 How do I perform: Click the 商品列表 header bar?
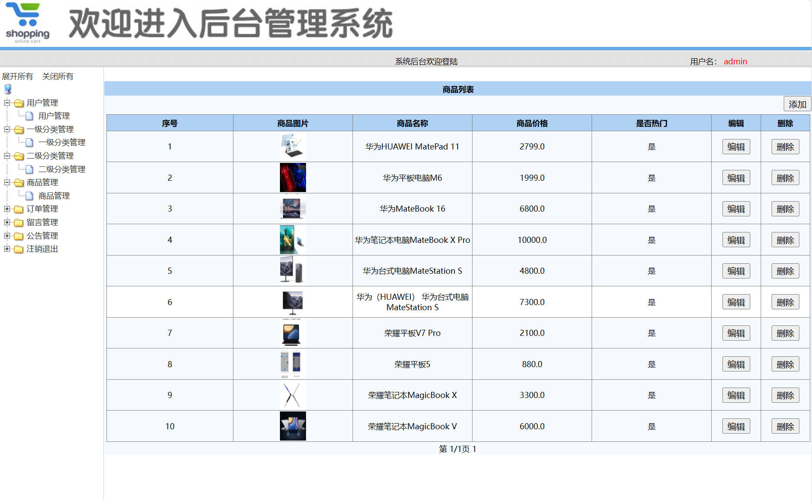(458, 89)
